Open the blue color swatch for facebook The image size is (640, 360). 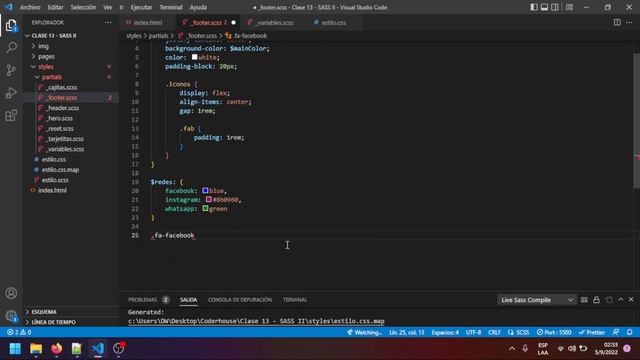(205, 191)
